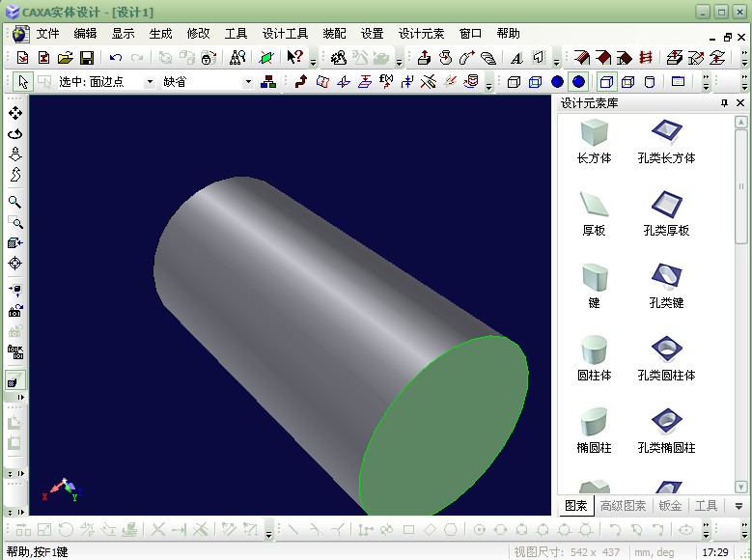Open the 帮助 menu
752x560 pixels.
509,34
